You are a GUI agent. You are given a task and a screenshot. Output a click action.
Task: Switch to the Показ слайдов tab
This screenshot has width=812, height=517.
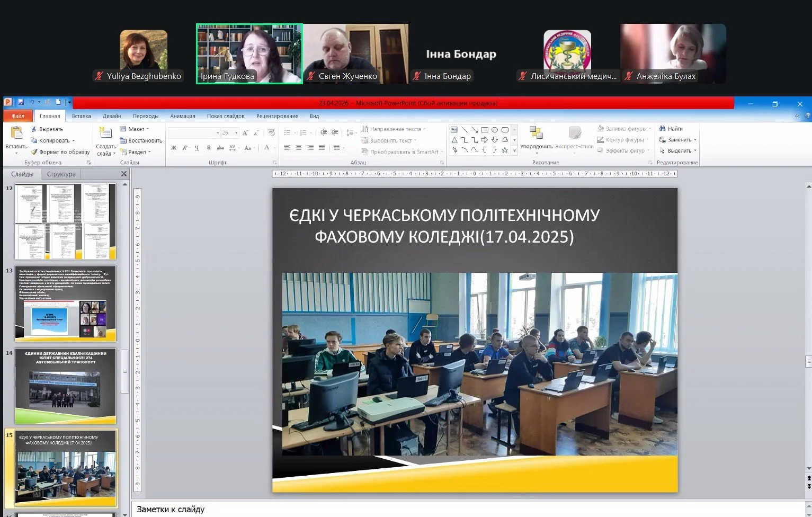tap(226, 116)
